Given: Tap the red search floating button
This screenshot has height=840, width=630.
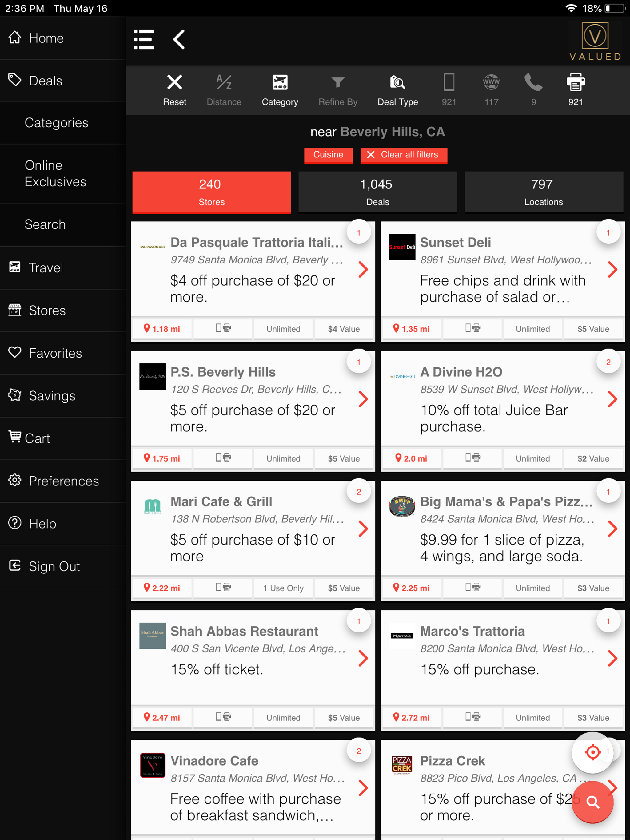Looking at the screenshot, I should (x=592, y=802).
